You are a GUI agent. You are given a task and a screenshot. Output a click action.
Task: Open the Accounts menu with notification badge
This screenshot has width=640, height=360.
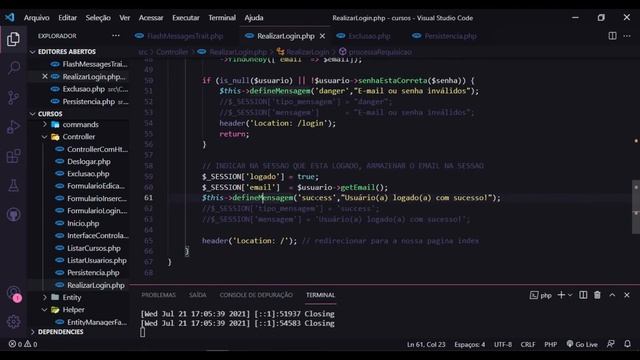[x=13, y=293]
